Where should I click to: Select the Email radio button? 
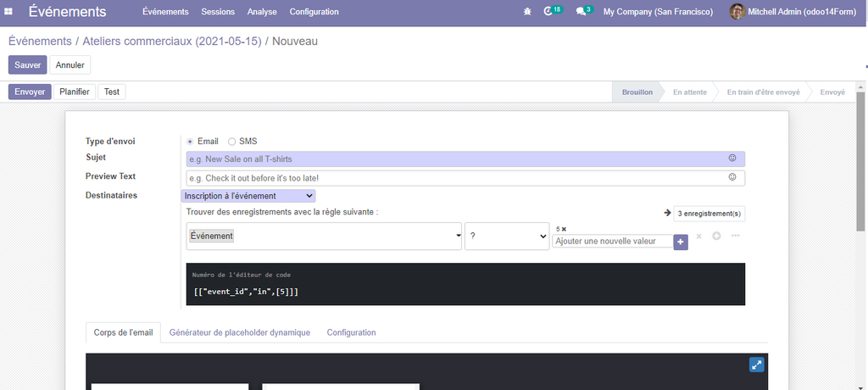pyautogui.click(x=190, y=142)
